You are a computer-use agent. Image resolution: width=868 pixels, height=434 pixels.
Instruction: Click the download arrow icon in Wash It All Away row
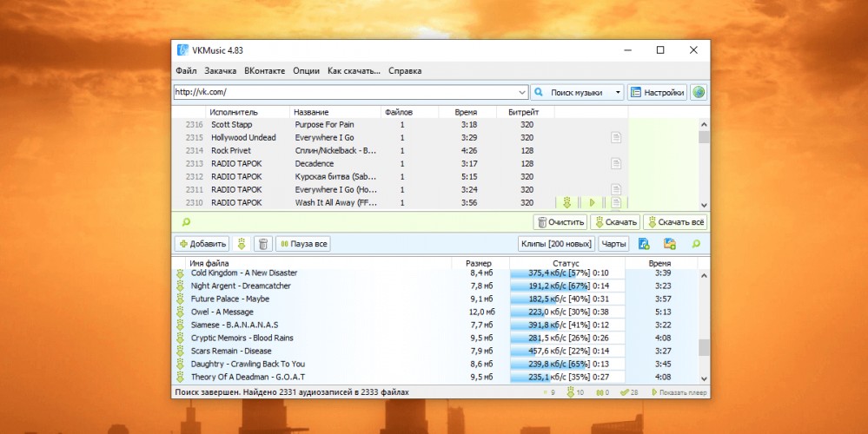coord(567,202)
